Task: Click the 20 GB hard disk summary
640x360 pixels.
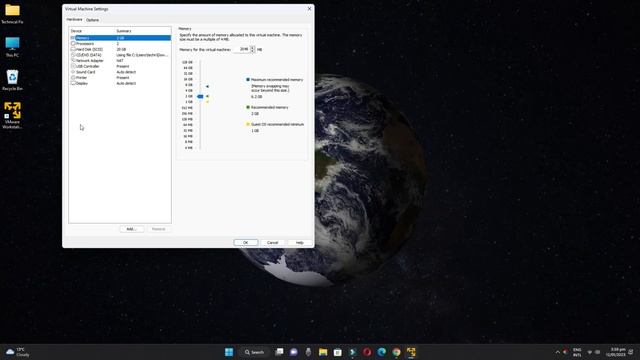Action: (121, 49)
